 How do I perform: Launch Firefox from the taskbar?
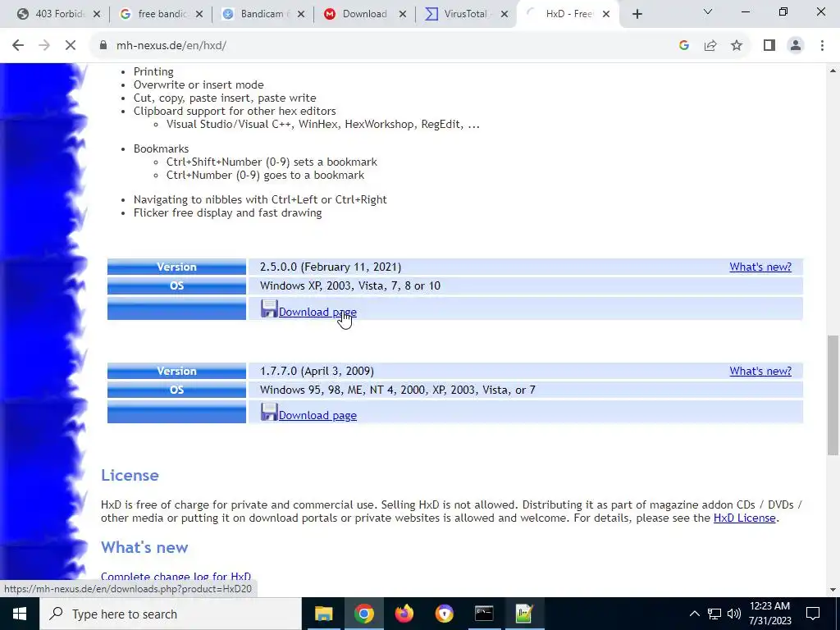[404, 614]
